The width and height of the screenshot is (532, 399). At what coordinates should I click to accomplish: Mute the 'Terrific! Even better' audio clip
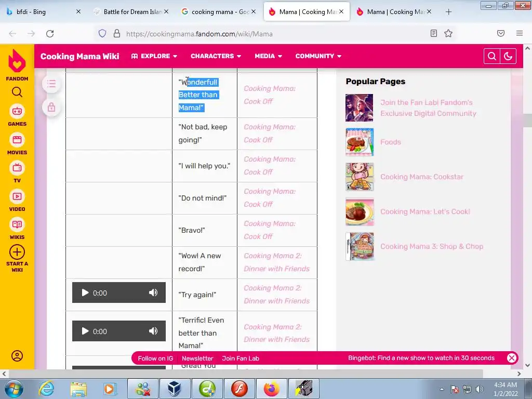153,331
